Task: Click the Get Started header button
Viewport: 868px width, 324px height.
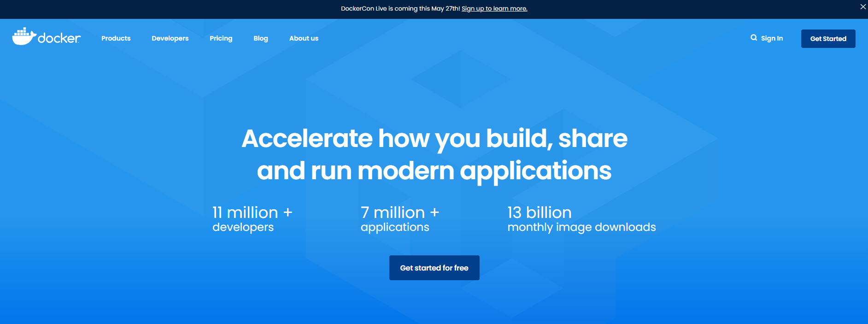Action: pos(828,39)
